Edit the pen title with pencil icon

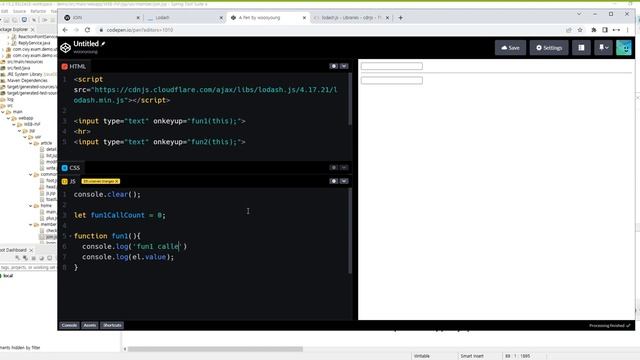(103, 44)
